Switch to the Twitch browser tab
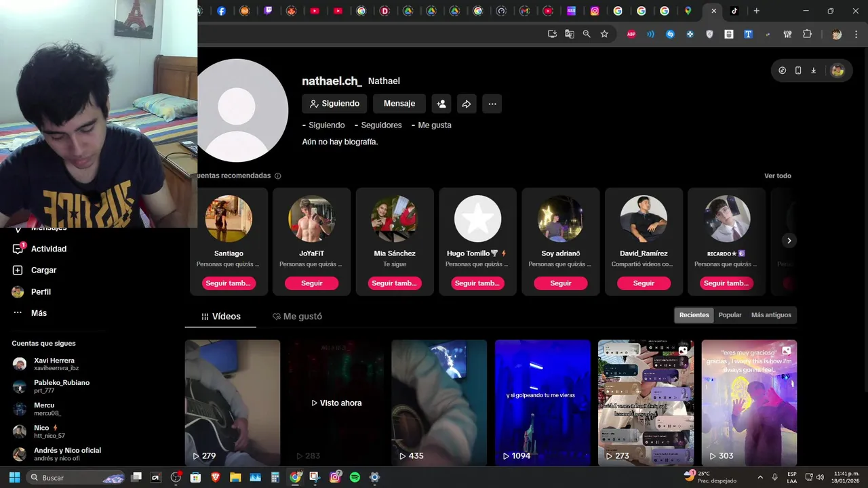This screenshot has width=868, height=488. [x=268, y=11]
